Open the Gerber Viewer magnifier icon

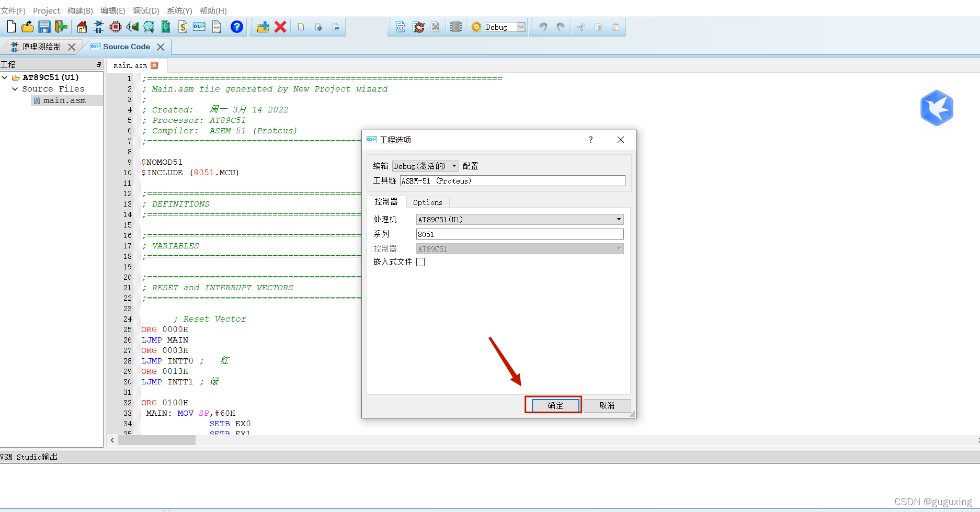[149, 27]
